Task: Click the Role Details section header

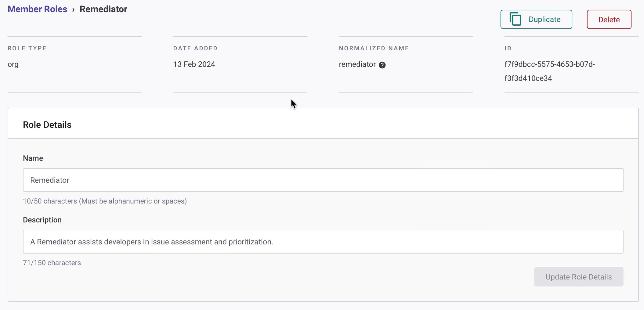Action: pyautogui.click(x=47, y=125)
